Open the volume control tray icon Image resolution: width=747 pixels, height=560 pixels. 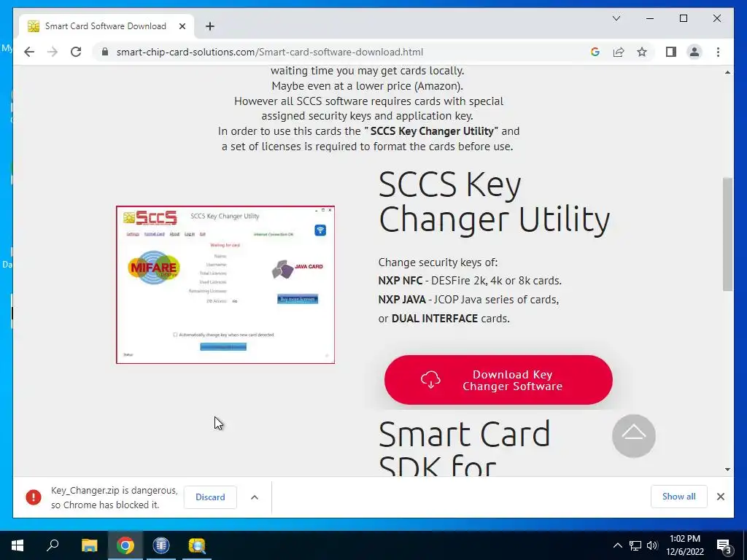[x=652, y=545]
